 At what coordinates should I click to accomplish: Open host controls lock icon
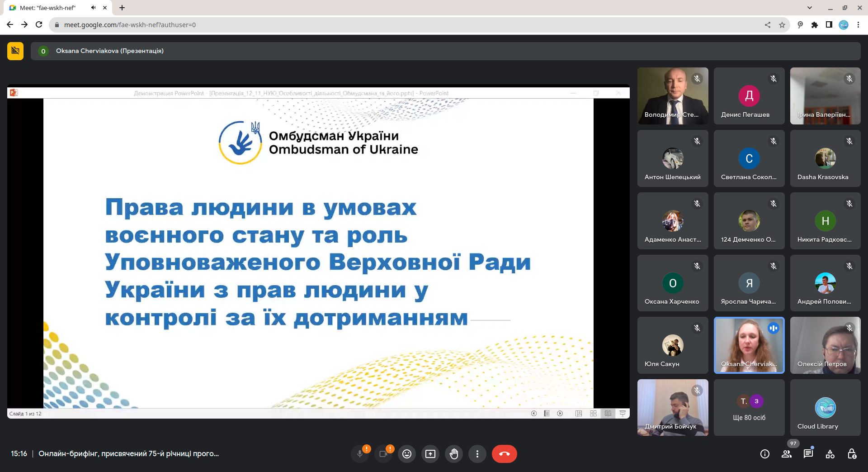click(x=852, y=454)
